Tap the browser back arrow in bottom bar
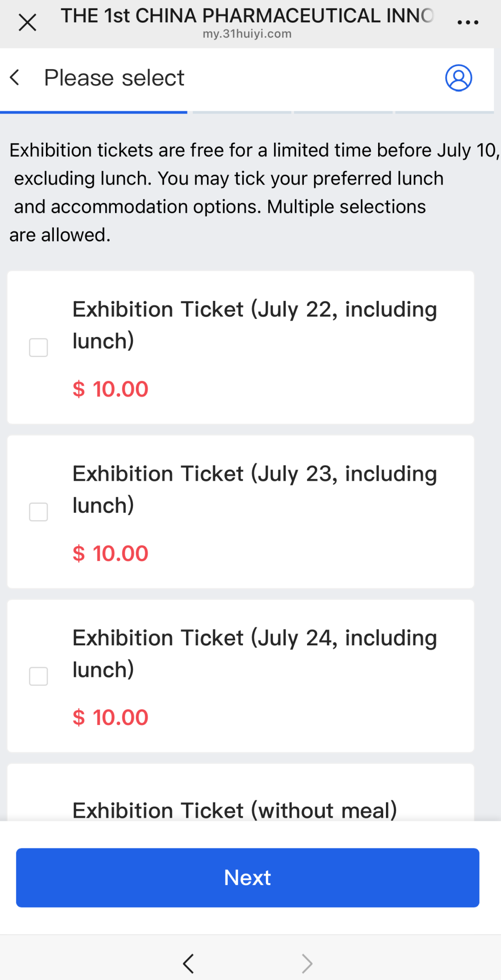The width and height of the screenshot is (501, 980). (x=188, y=963)
